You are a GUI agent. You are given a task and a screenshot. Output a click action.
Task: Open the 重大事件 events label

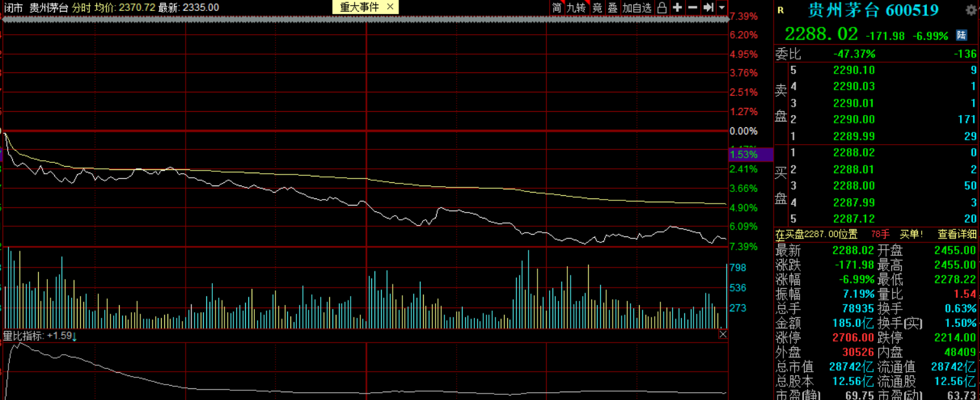359,7
